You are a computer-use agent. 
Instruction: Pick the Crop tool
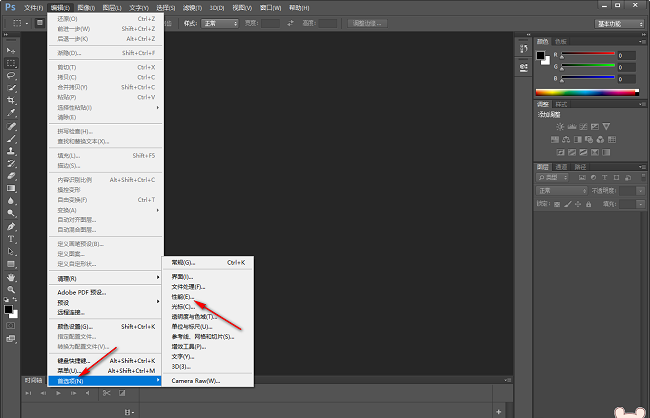pos(11,101)
